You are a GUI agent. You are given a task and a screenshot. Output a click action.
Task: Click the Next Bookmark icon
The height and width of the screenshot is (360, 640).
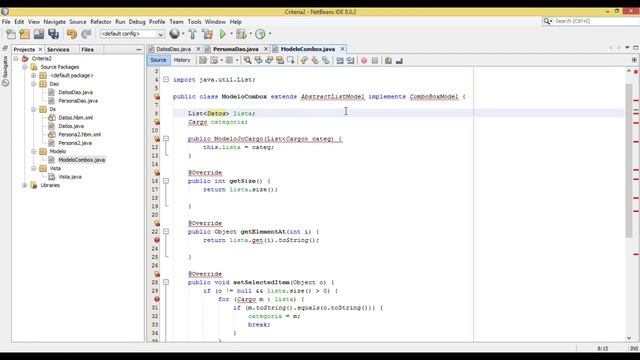tap(315, 60)
